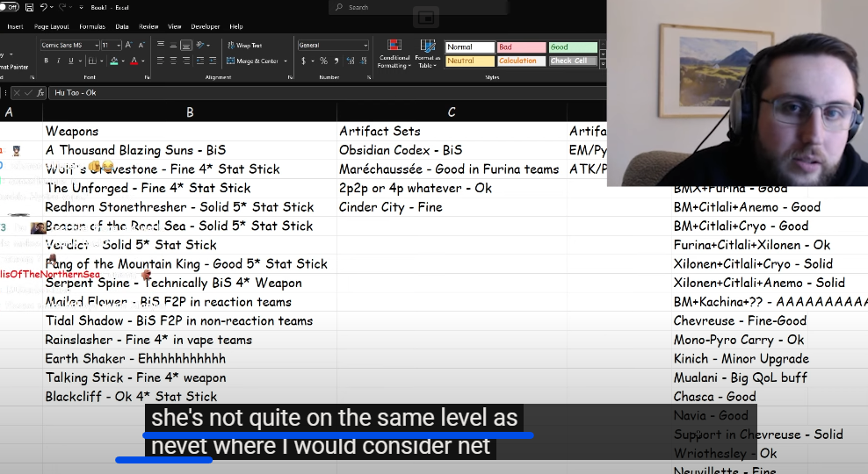This screenshot has width=868, height=474.
Task: Click the Decrease Indent icon
Action: pyautogui.click(x=200, y=61)
